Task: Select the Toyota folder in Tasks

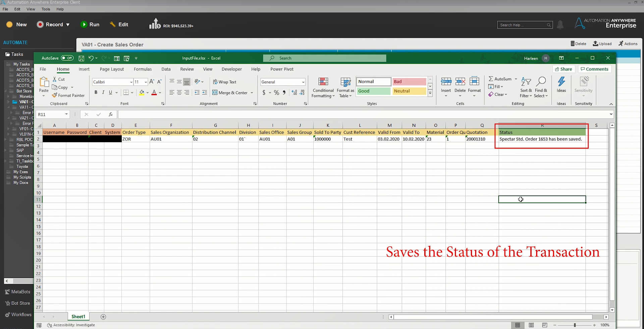Action: click(22, 166)
